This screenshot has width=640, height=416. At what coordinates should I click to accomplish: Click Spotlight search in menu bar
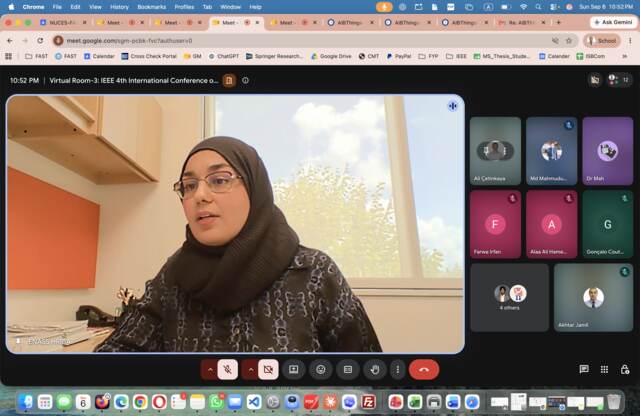tap(538, 7)
